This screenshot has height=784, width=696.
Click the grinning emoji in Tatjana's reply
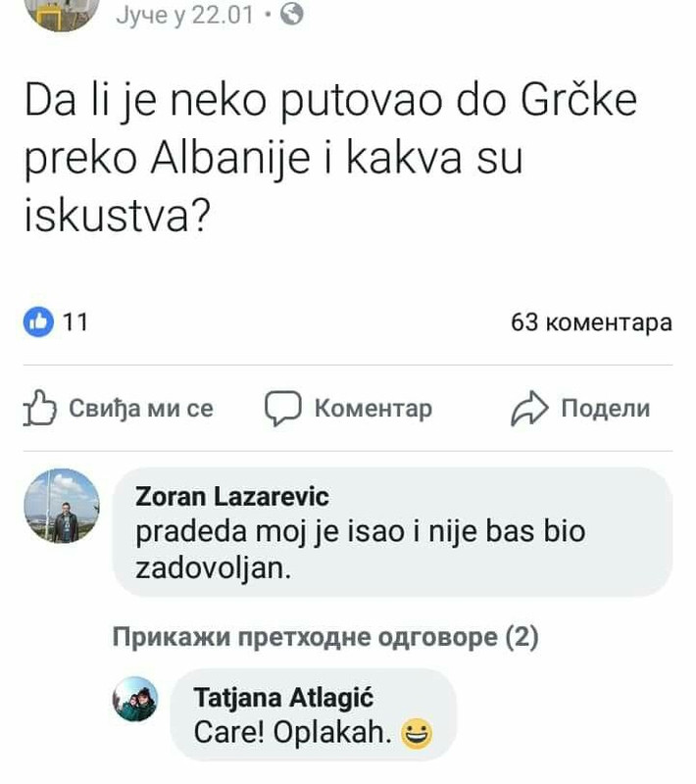coord(417,733)
